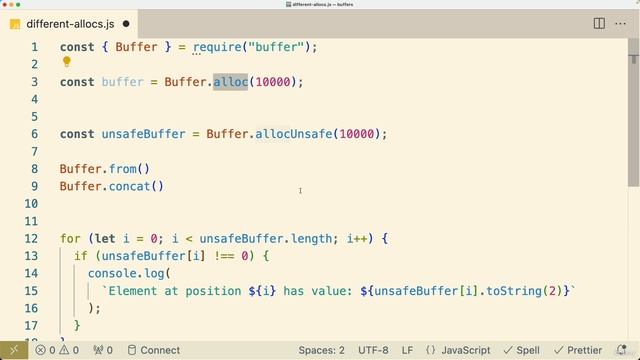Click the JavaScript file icon on the tab

click(x=15, y=24)
